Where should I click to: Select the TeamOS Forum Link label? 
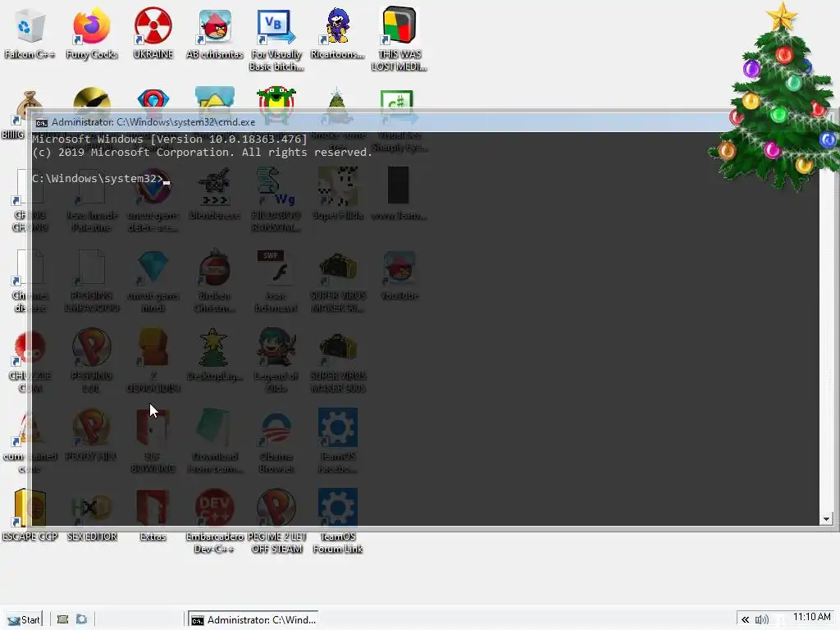click(x=337, y=543)
